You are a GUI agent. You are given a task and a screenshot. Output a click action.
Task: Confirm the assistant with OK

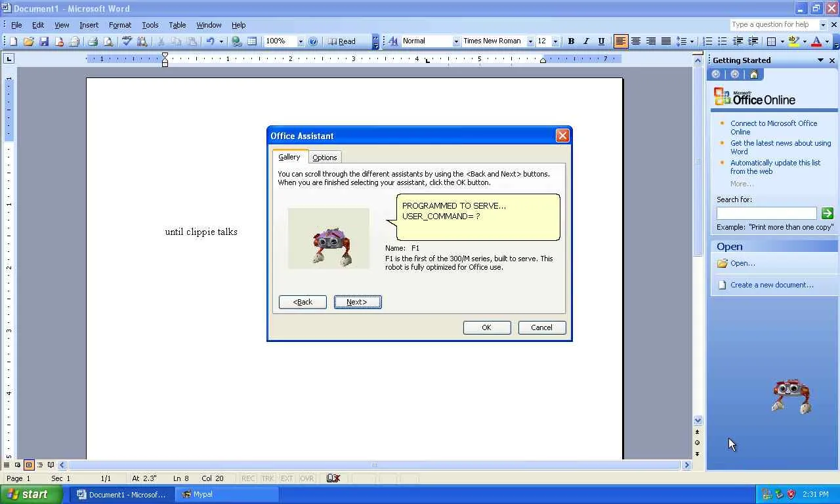coord(486,327)
